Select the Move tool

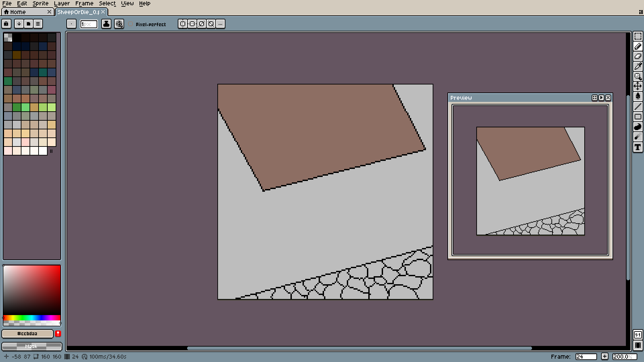click(638, 86)
